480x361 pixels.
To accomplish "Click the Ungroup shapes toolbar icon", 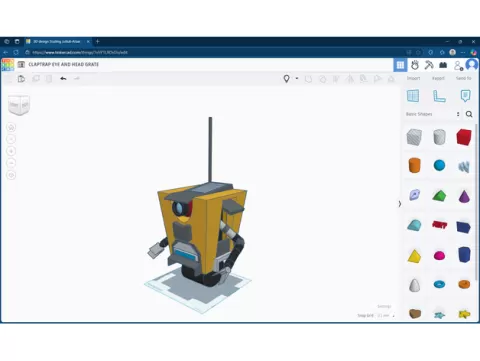I will tap(322, 79).
